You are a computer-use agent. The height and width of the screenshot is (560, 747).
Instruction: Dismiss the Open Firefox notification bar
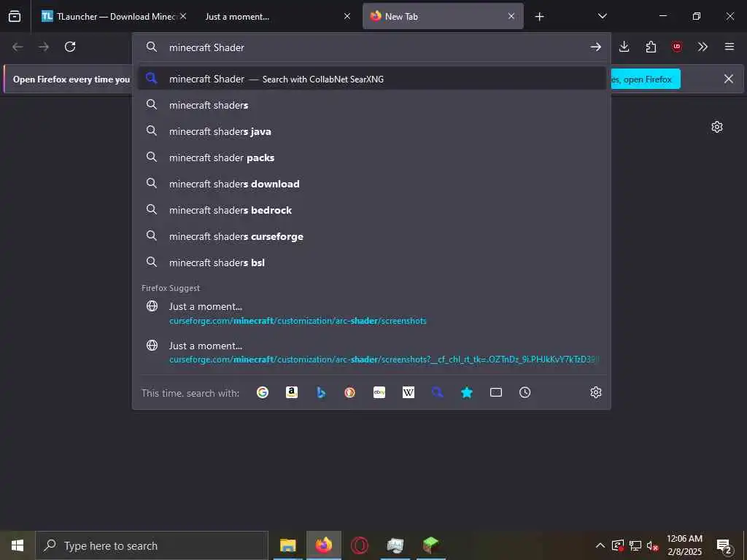tap(729, 79)
